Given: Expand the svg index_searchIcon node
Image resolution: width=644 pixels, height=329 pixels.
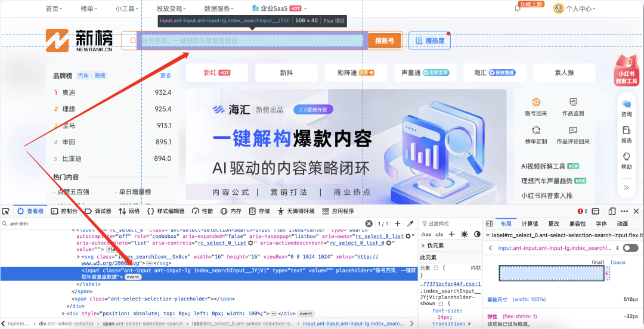Looking at the screenshot, I should pos(79,257).
